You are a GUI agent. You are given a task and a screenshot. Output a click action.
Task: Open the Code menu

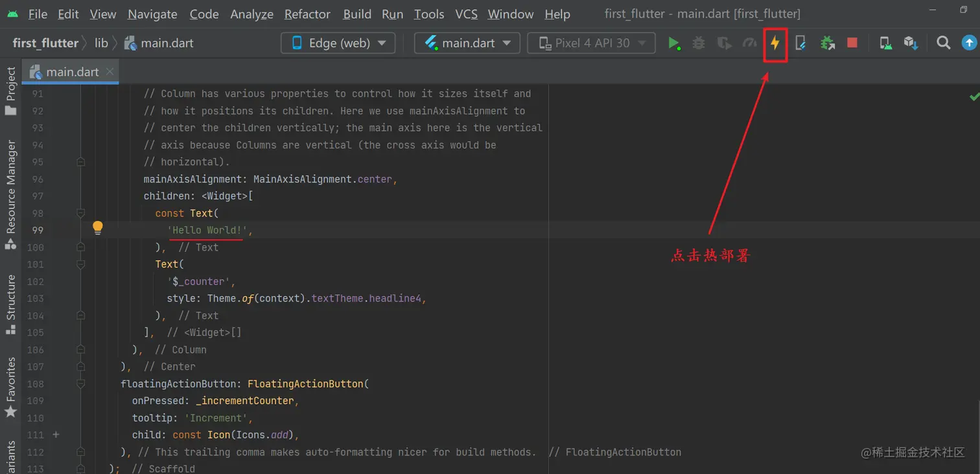pos(204,14)
